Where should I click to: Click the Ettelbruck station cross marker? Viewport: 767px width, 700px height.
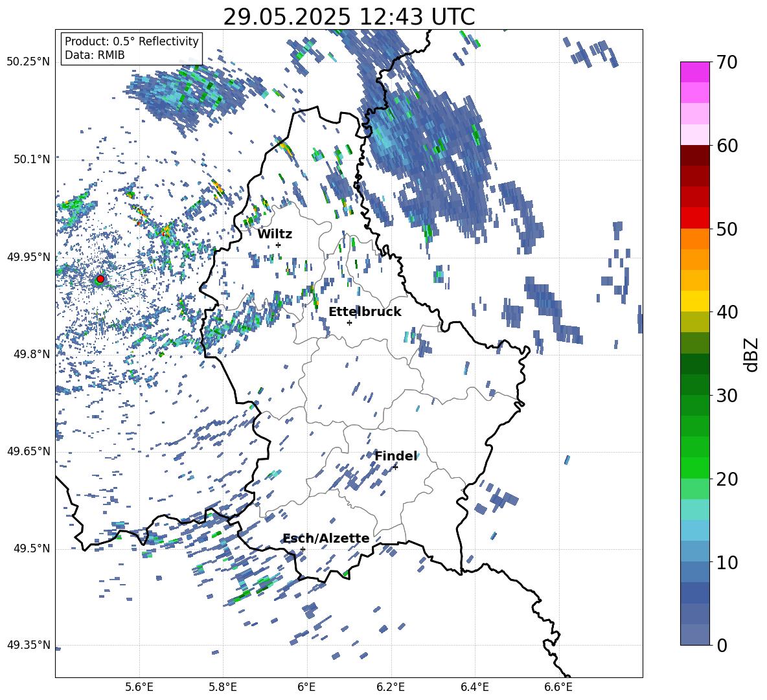click(349, 322)
